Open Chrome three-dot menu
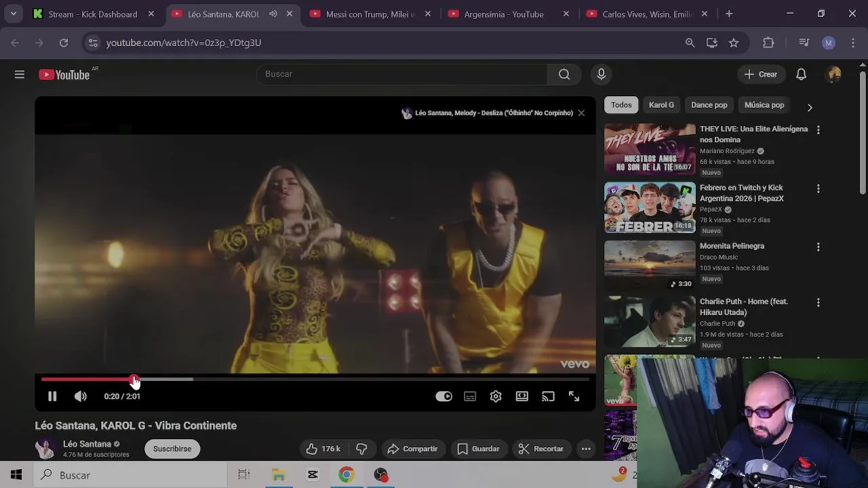Image resolution: width=868 pixels, height=488 pixels. click(x=852, y=43)
